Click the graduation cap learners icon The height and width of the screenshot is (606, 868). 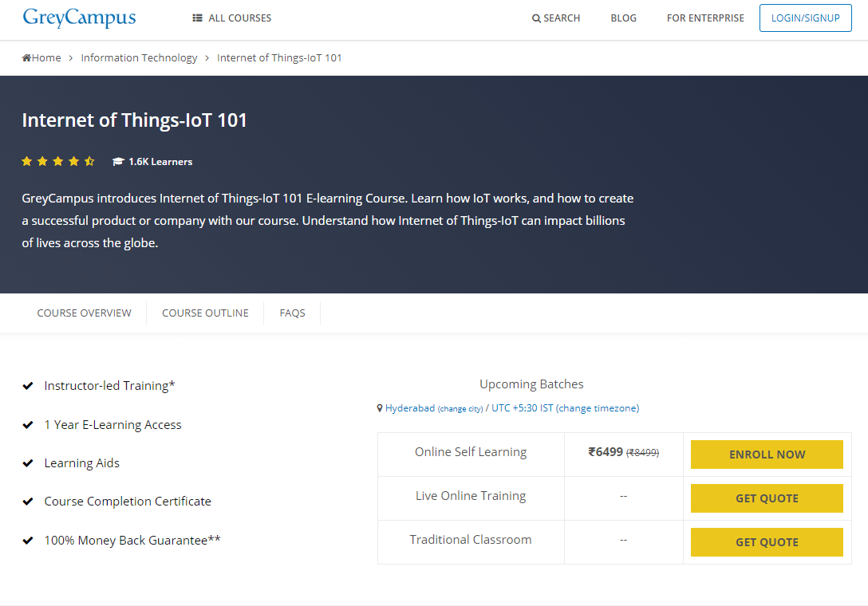[118, 162]
